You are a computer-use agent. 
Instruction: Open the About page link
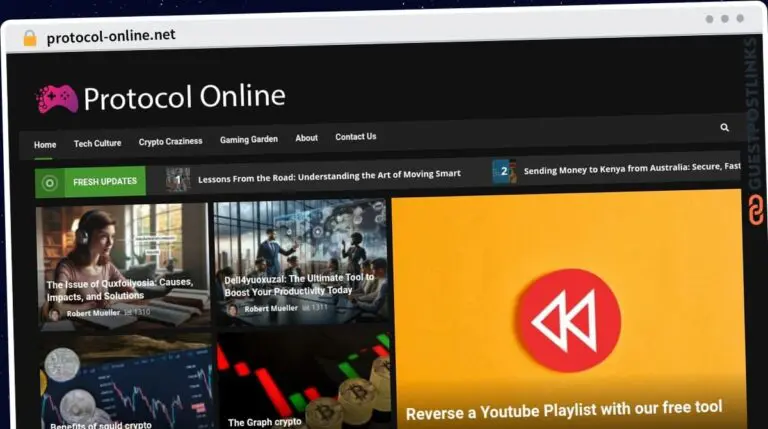pos(306,138)
